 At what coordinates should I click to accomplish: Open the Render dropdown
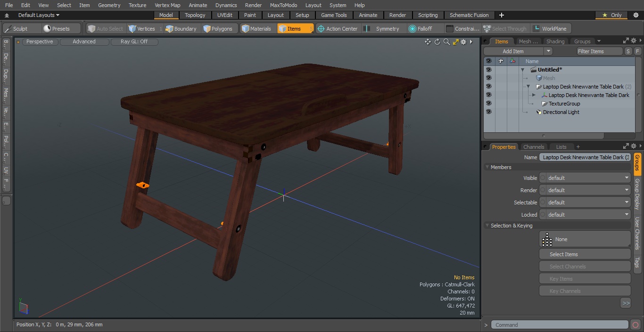pos(585,190)
